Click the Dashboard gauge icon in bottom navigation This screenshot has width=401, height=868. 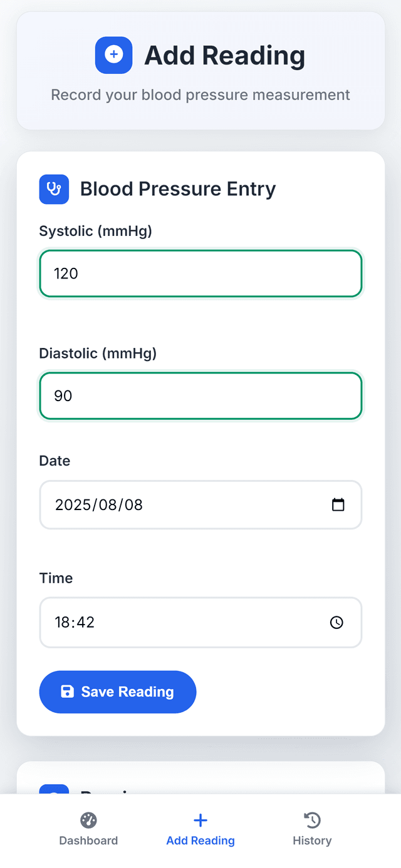pyautogui.click(x=88, y=820)
